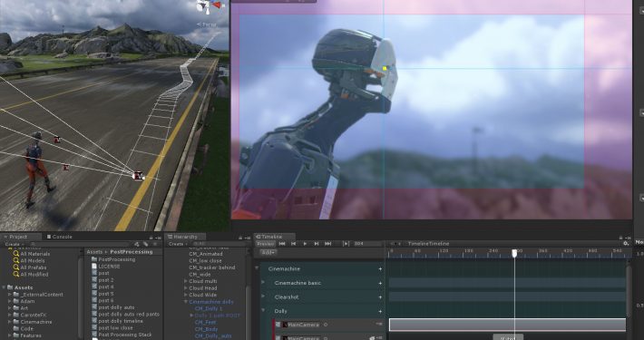Expand the _ExternalContent folder
The width and height of the screenshot is (644, 340).
pos(10,295)
